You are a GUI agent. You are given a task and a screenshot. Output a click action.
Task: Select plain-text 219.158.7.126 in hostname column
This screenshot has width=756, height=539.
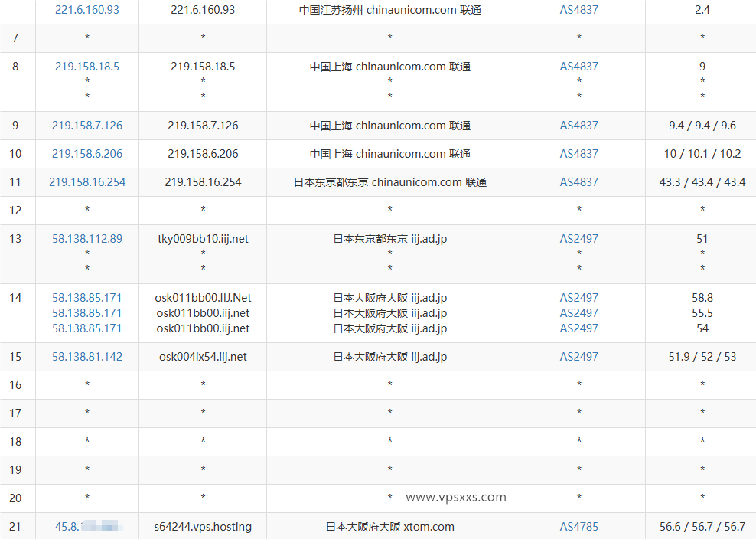click(203, 126)
